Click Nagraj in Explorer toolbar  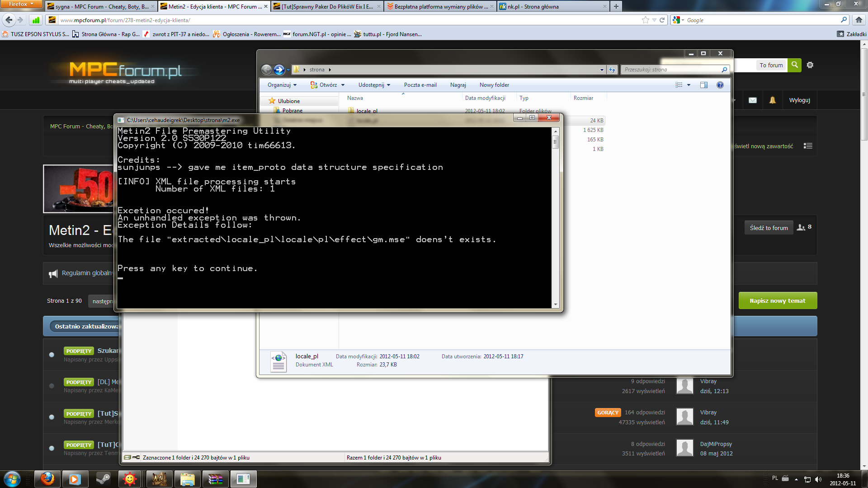click(458, 85)
